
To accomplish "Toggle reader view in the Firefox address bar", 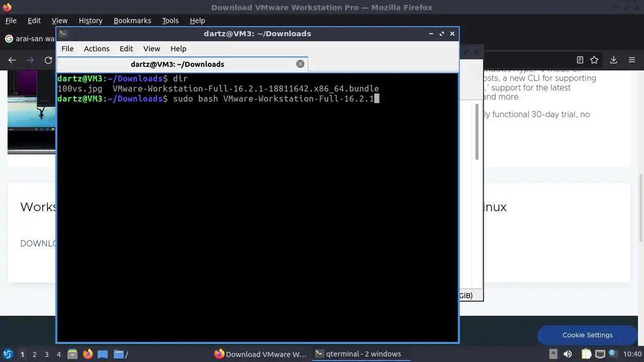I will click(x=580, y=60).
